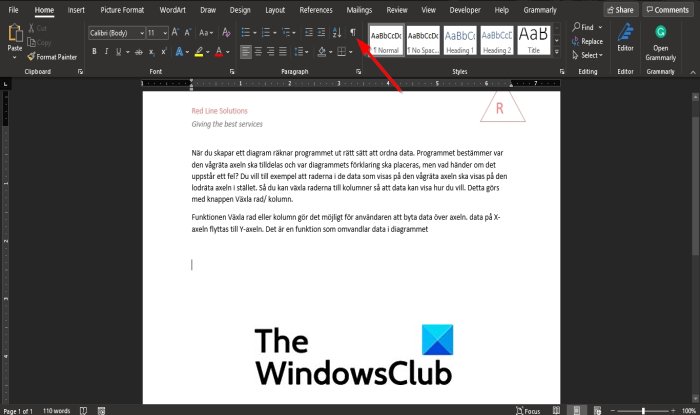700x415 pixels.
Task: Toggle Italic formatting
Action: tap(106, 52)
